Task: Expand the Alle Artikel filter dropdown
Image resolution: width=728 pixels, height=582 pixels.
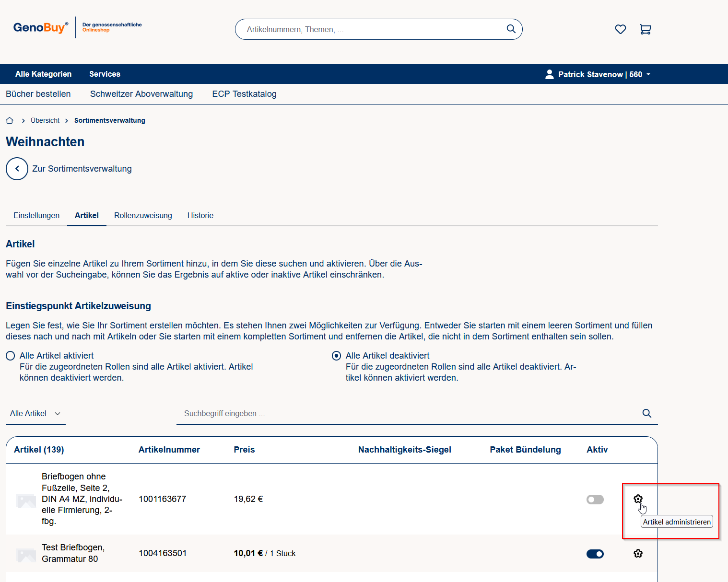Action: tap(35, 413)
